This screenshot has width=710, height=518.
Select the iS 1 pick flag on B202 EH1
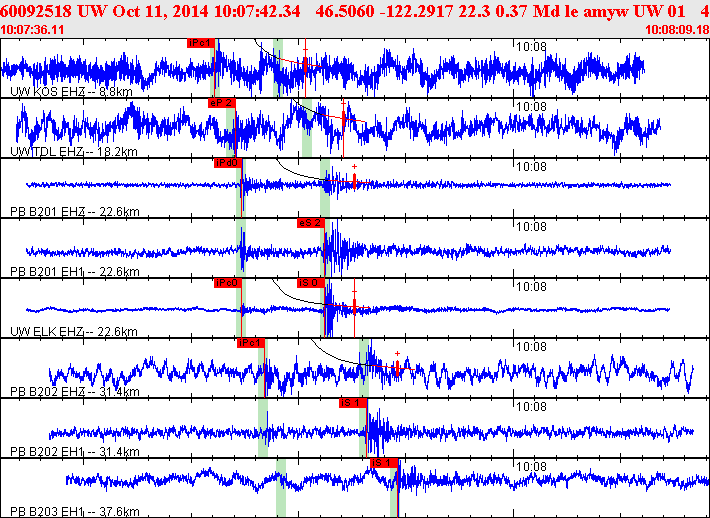click(353, 403)
